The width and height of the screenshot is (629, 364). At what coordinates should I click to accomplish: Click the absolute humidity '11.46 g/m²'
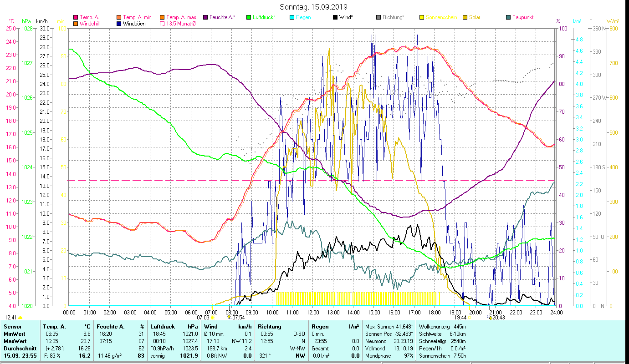click(x=111, y=355)
